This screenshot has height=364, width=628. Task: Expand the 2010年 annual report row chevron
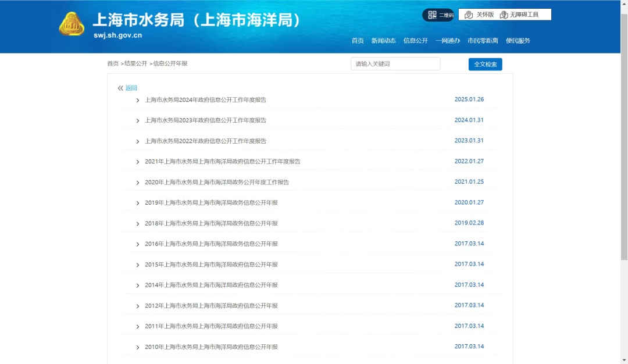[x=138, y=347]
